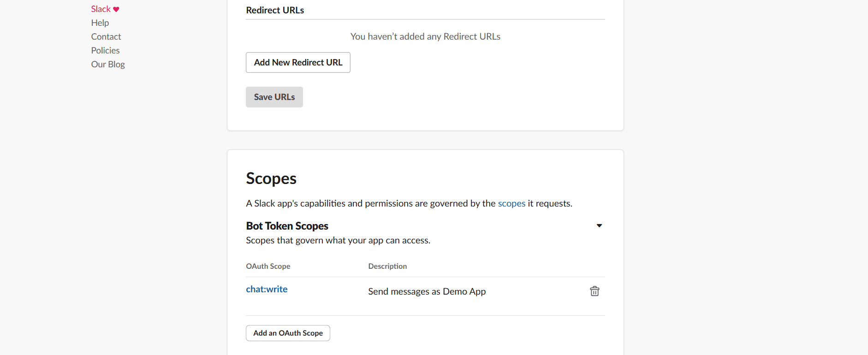Open the Slack link in the sidebar
The height and width of the screenshot is (355, 868).
coord(101,9)
